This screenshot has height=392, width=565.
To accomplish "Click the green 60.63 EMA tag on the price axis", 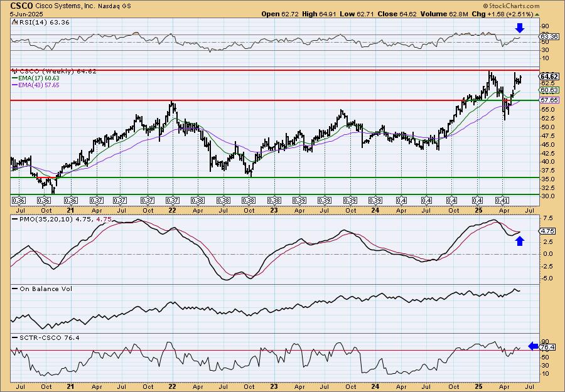I will 549,90.
